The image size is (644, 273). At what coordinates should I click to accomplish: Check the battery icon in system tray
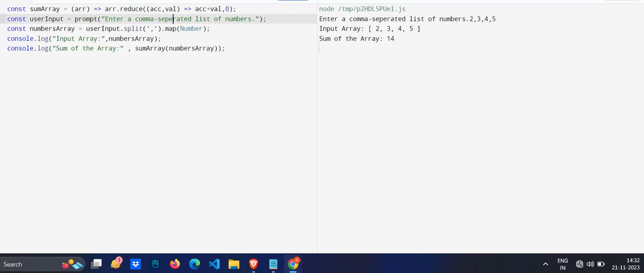602,264
